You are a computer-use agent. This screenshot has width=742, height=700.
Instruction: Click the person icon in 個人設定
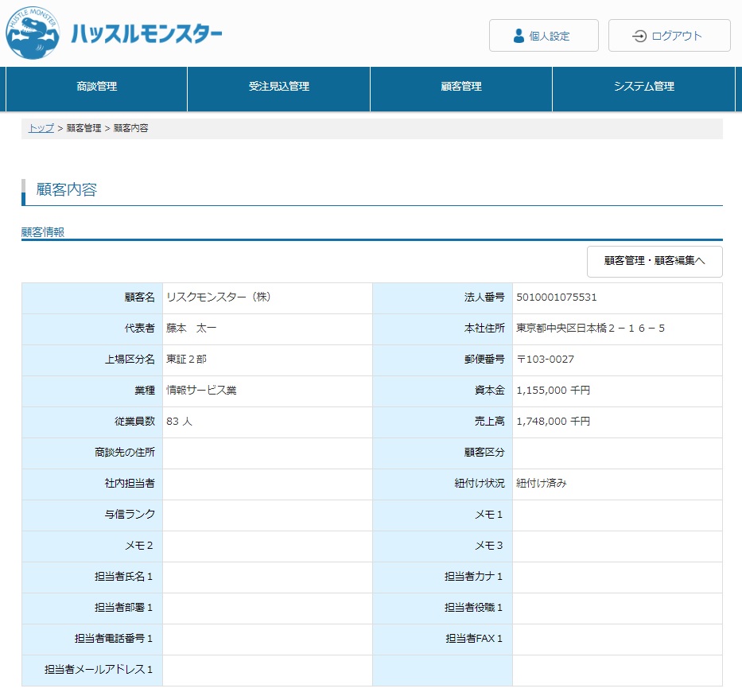click(519, 36)
